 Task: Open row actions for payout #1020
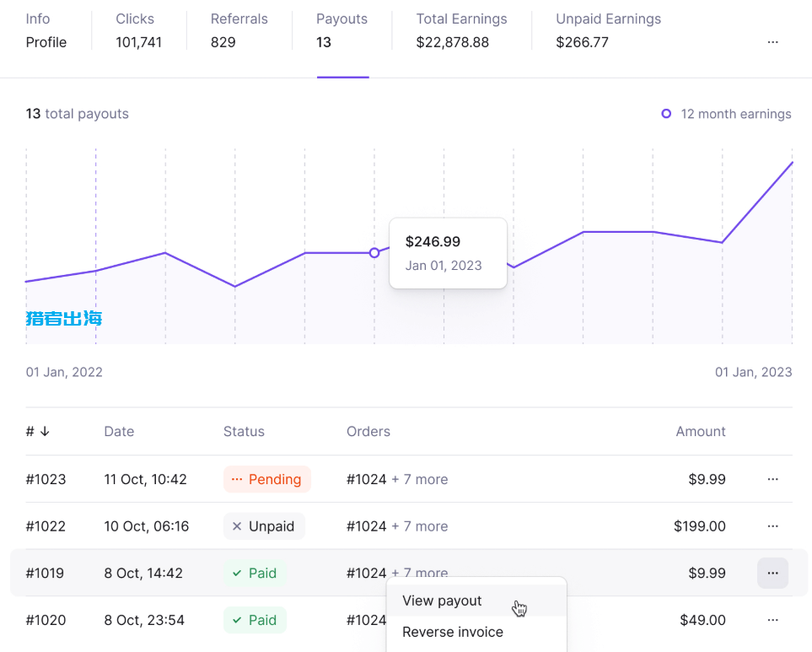[x=772, y=620]
